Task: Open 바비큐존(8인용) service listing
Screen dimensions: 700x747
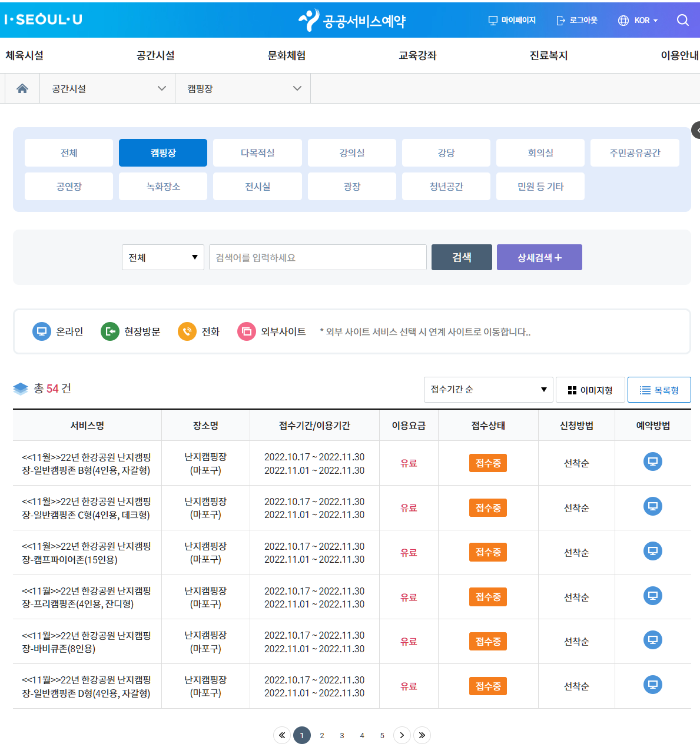Action: click(87, 642)
